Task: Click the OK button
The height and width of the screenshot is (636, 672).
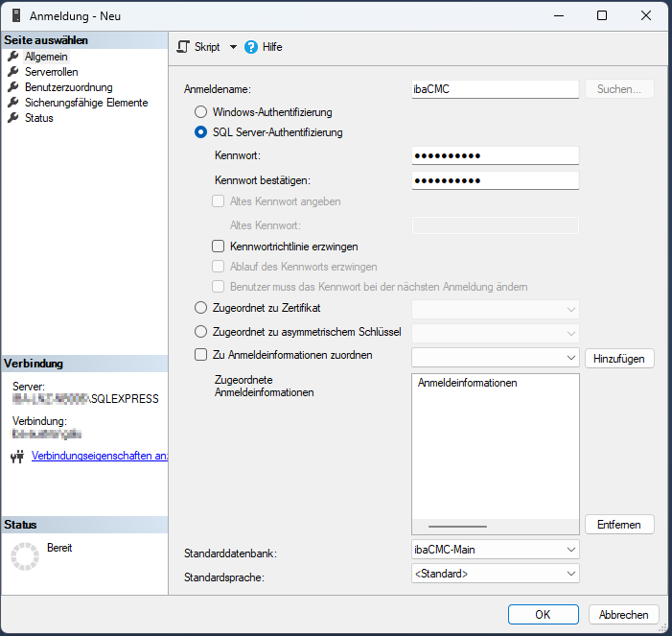Action: click(543, 615)
